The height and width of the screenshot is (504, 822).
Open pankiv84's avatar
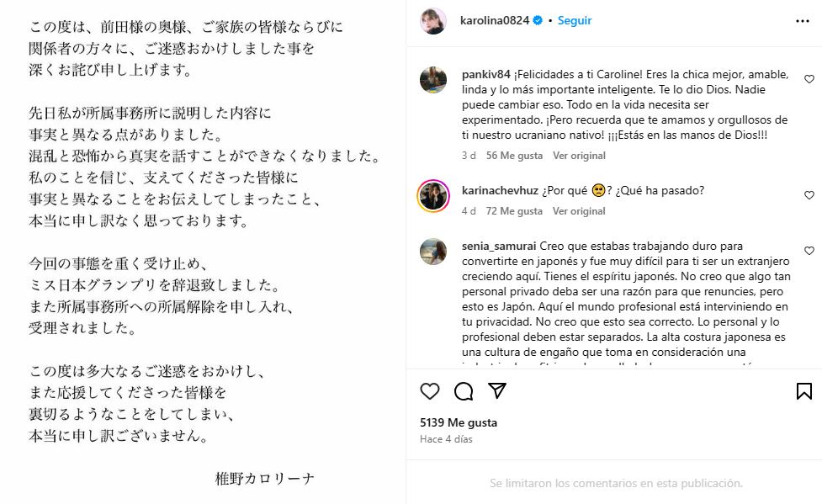click(433, 79)
